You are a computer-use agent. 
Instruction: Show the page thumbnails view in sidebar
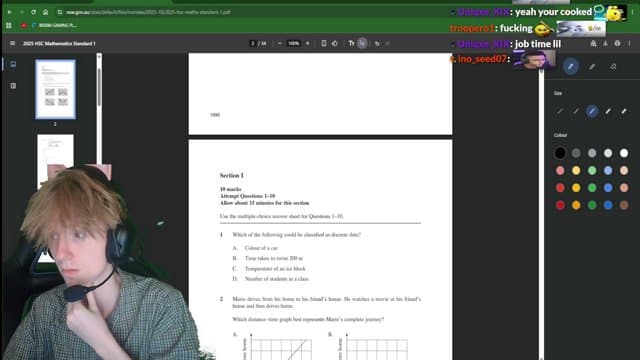[x=13, y=64]
